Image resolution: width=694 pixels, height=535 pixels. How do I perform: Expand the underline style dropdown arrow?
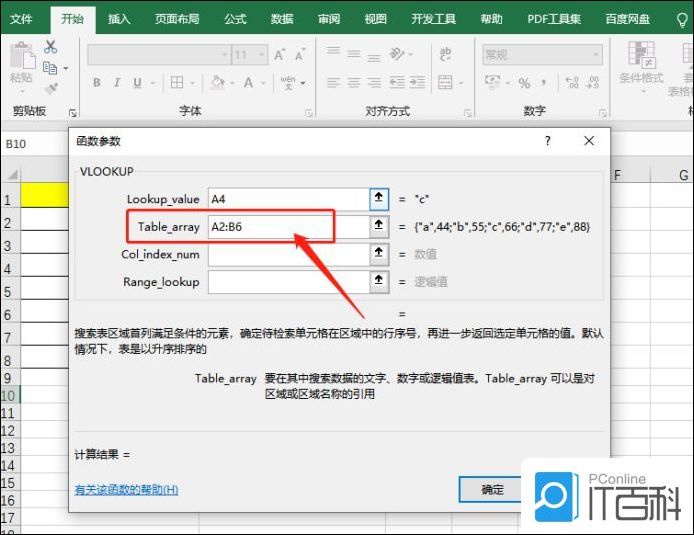coord(152,83)
